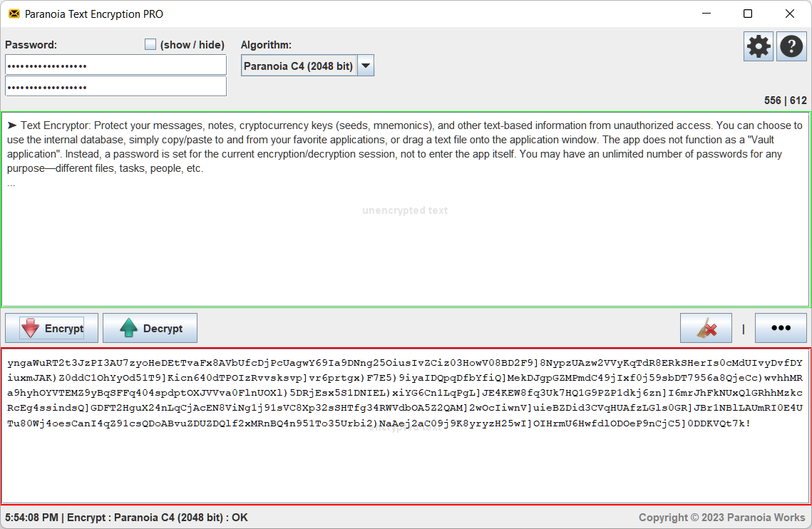Click the red down-arrow Encrypt icon
Viewport: 812px width, 529px height.
tap(30, 328)
